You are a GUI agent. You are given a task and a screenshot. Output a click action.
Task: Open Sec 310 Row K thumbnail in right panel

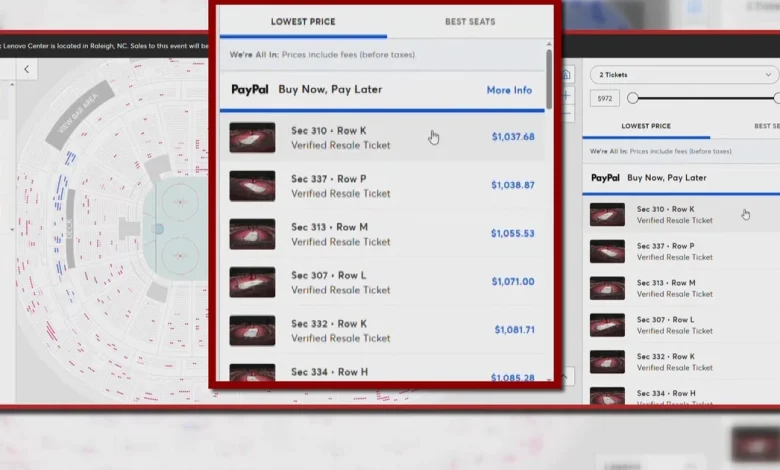pyautogui.click(x=607, y=214)
